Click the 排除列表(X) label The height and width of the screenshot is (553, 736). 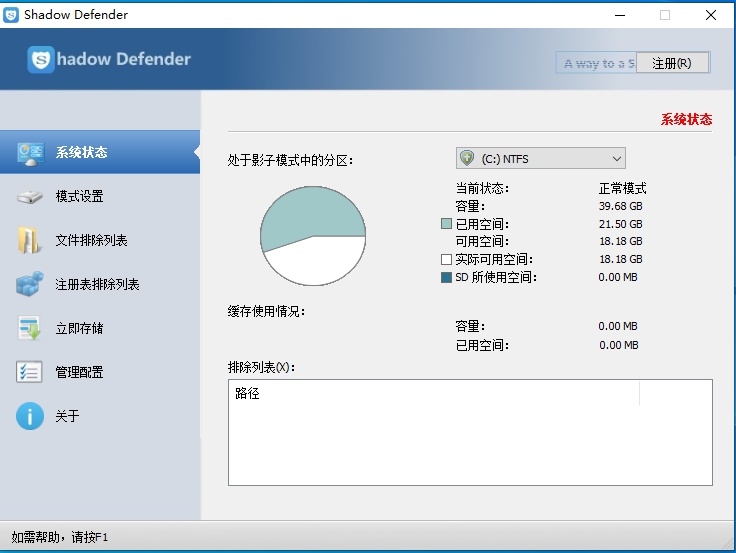point(261,367)
